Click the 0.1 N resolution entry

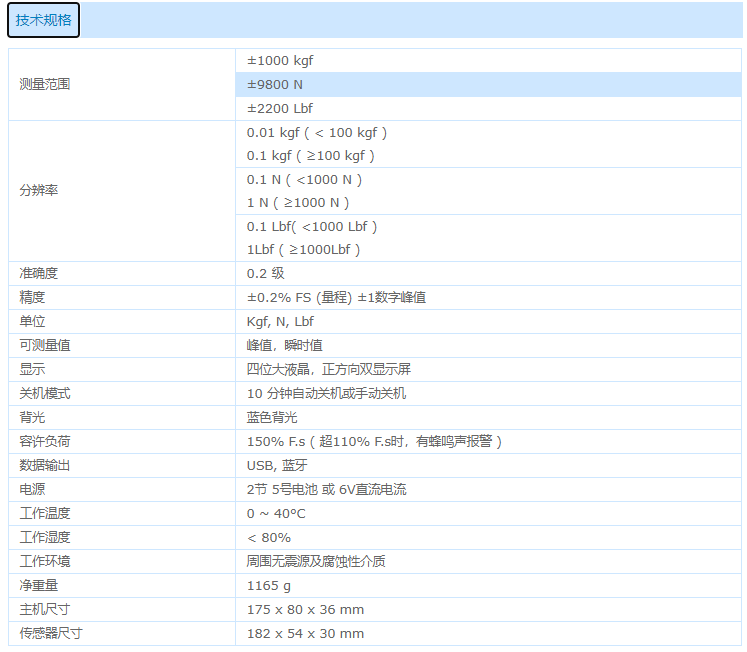[304, 180]
